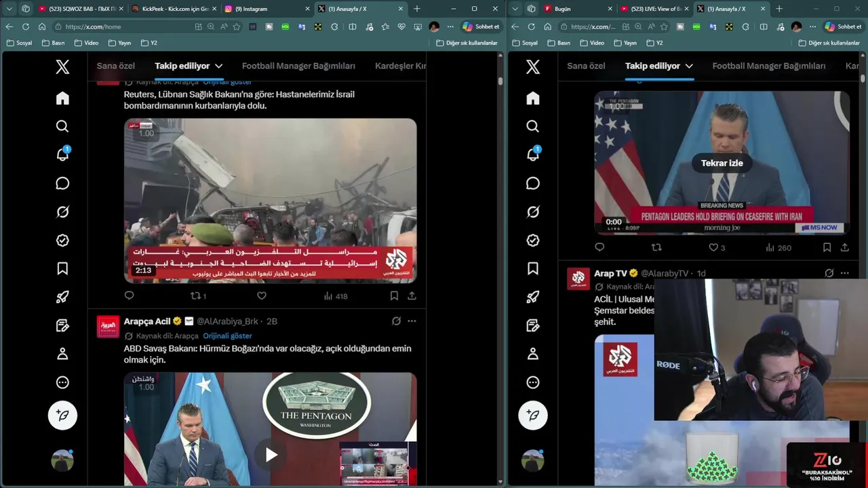Screen dimensions: 868x488
Task: Open Verified badge icon in right sidebar
Action: click(533, 241)
